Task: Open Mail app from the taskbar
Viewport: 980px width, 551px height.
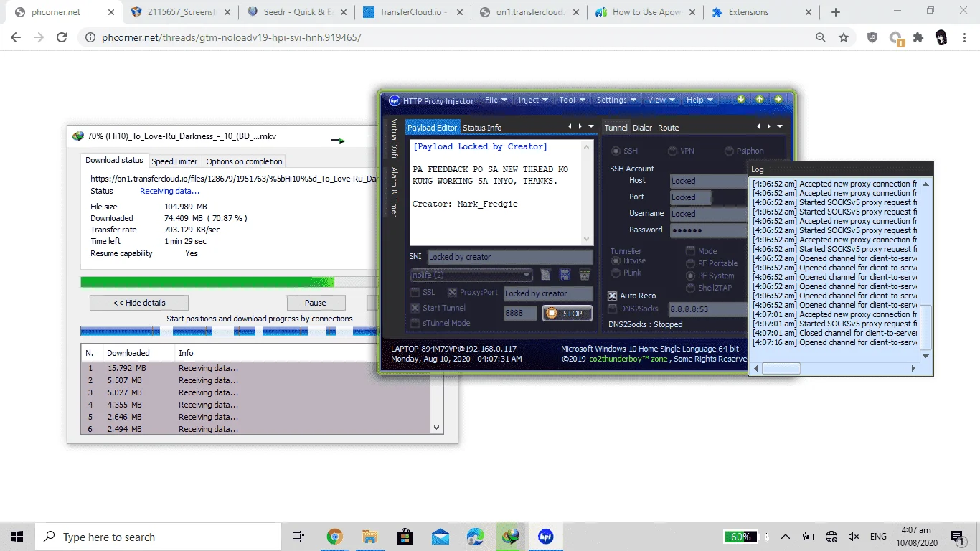Action: (440, 537)
